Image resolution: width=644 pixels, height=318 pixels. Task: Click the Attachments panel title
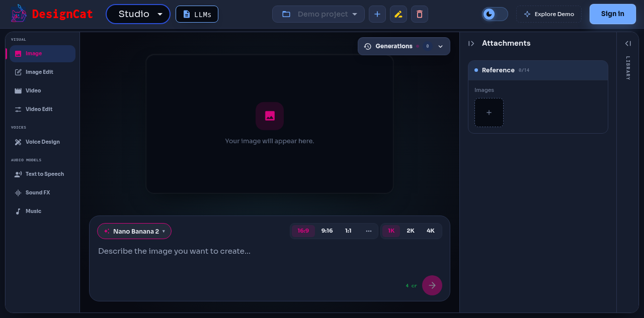(506, 43)
